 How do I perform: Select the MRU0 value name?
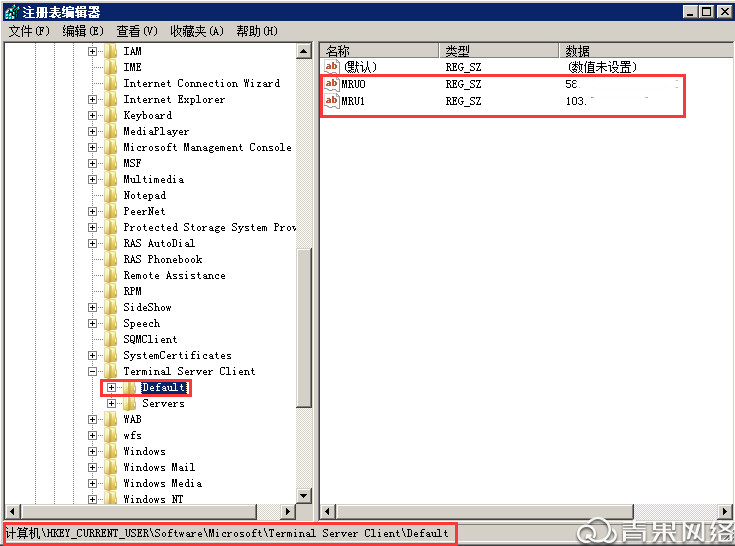[x=353, y=84]
